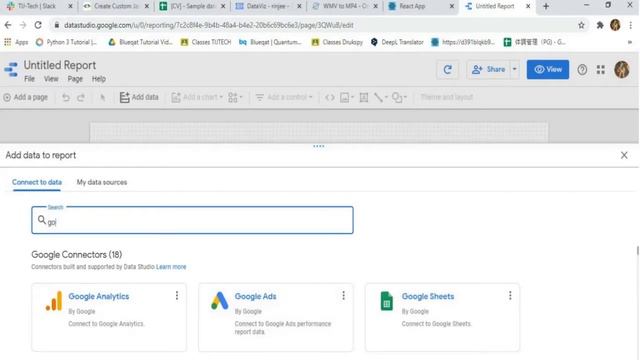Viewport: 640px width, 360px height.
Task: Click the text box icon
Action: coord(364,97)
